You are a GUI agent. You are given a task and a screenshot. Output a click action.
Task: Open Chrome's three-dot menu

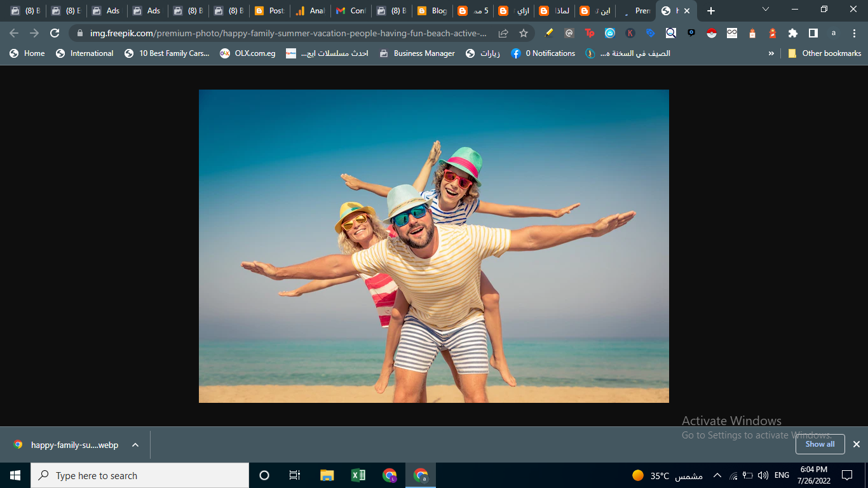tap(853, 33)
